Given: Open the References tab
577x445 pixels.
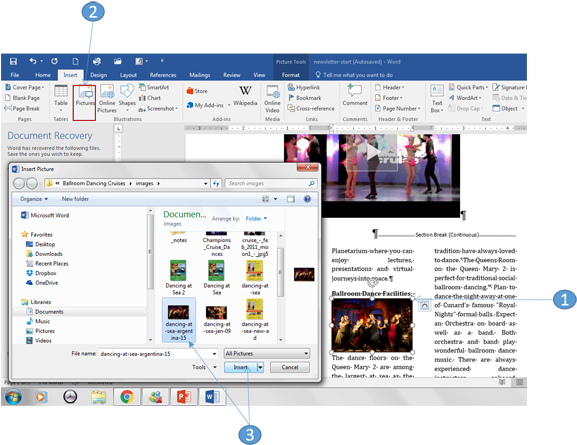Looking at the screenshot, I should click(x=163, y=75).
